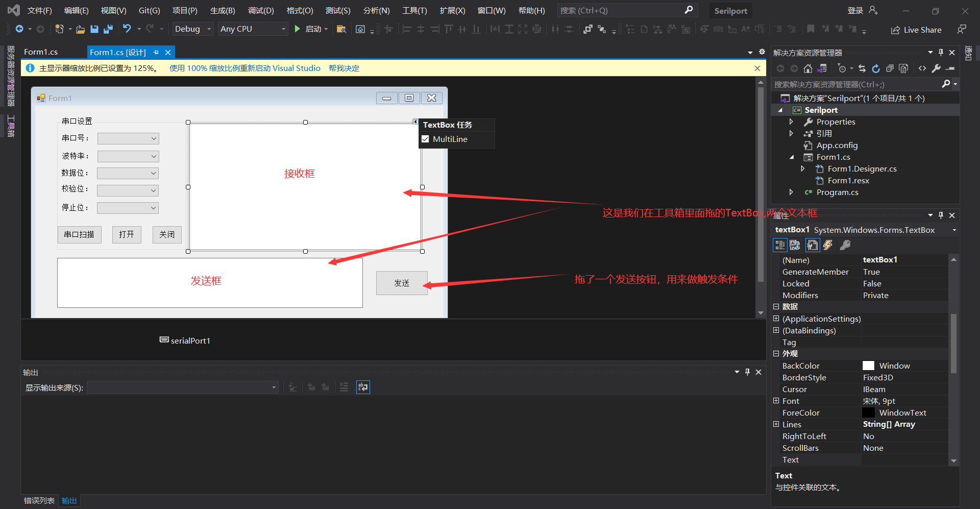Viewport: 980px width, 509px height.
Task: Select the serialPort1 component in tray
Action: pyautogui.click(x=185, y=340)
